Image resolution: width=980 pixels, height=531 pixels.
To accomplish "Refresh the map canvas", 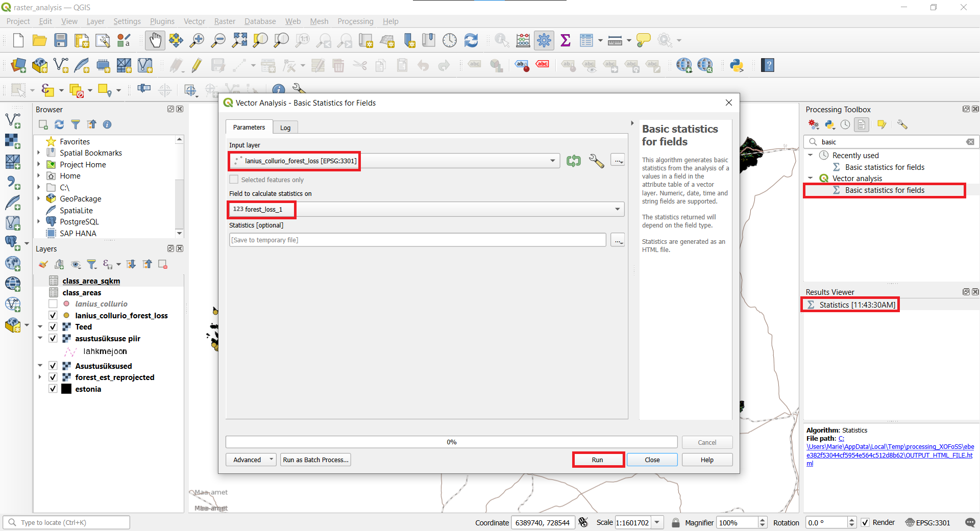I will (471, 40).
